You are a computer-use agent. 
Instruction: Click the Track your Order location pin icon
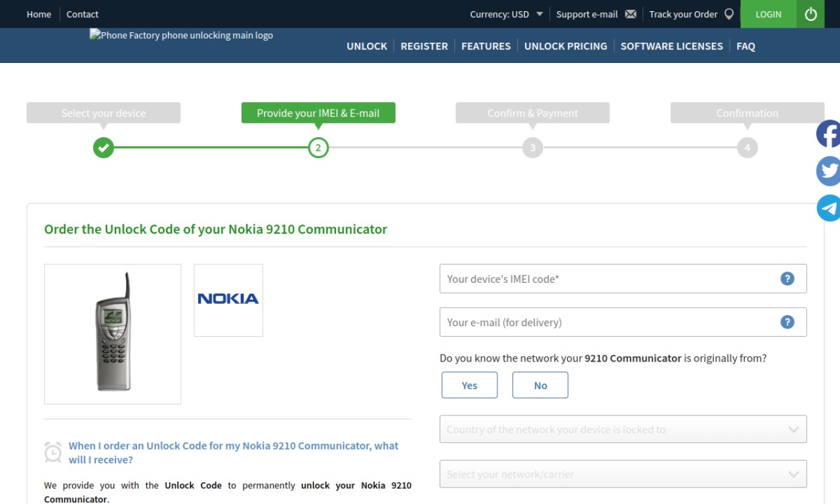tap(728, 14)
